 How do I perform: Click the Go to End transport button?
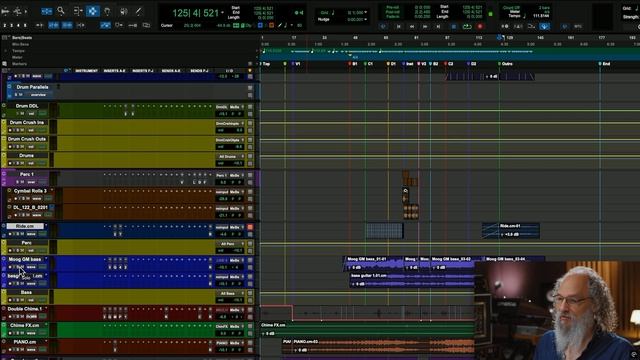pos(438,27)
